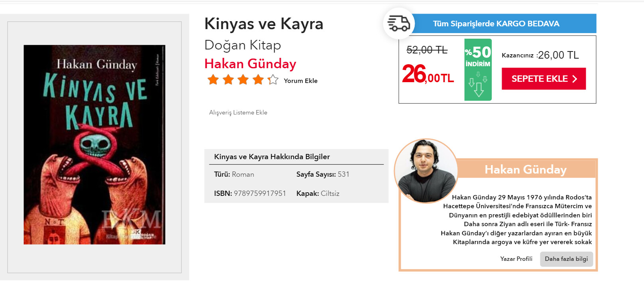Click the fourth rating star
Screen dimensions: 644x286
tap(258, 80)
